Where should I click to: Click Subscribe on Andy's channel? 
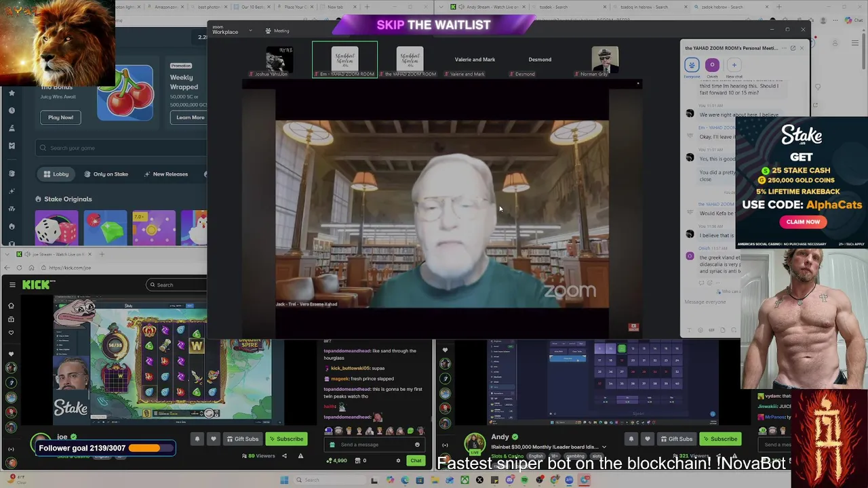click(x=719, y=439)
